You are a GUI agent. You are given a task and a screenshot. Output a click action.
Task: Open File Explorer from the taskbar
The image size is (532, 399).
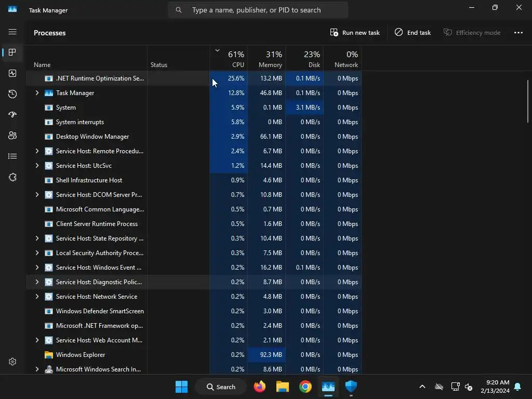point(282,387)
